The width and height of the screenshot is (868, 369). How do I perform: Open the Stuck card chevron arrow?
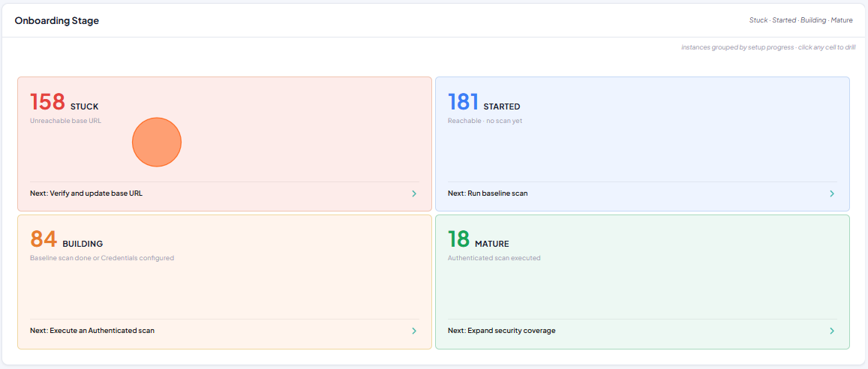[414, 193]
